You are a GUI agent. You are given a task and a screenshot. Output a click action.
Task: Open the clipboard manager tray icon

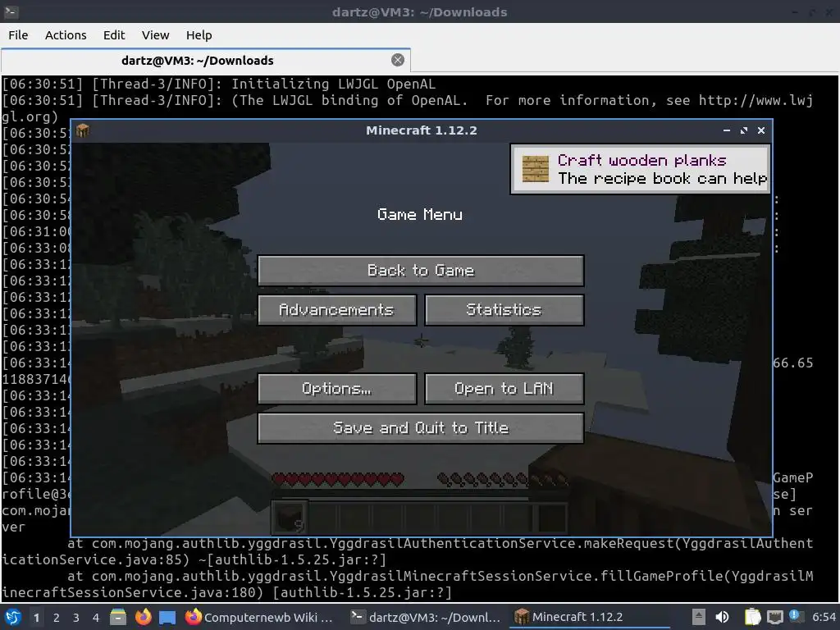[x=752, y=617]
